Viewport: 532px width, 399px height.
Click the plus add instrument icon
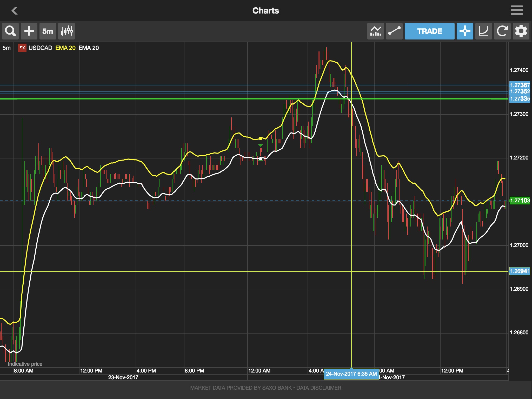[29, 31]
